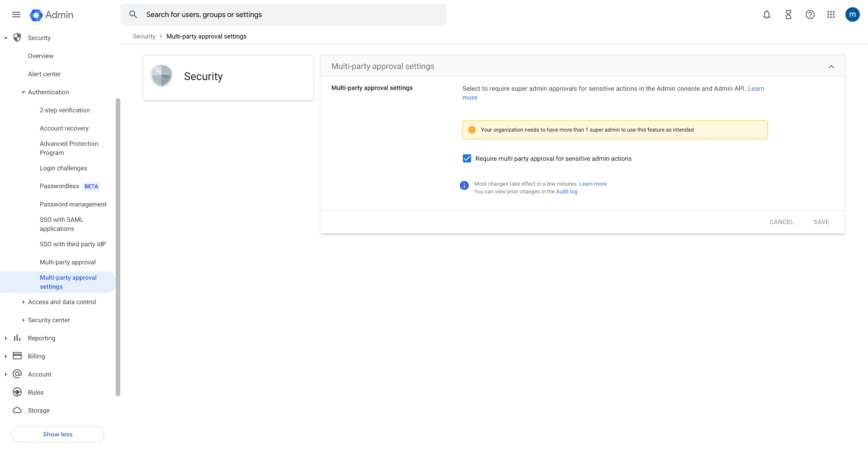Open the Google apps grid
This screenshot has width=868, height=449.
[831, 15]
